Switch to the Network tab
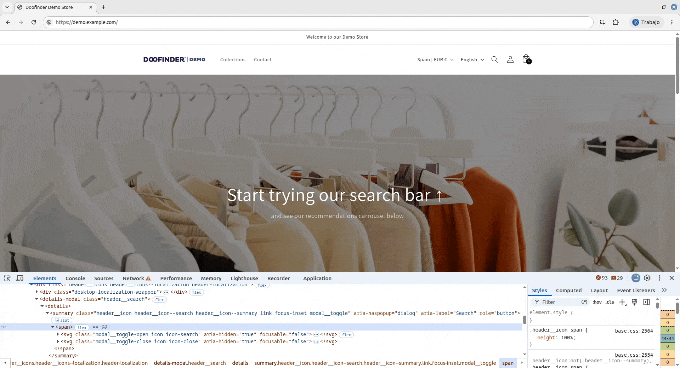 (x=136, y=278)
